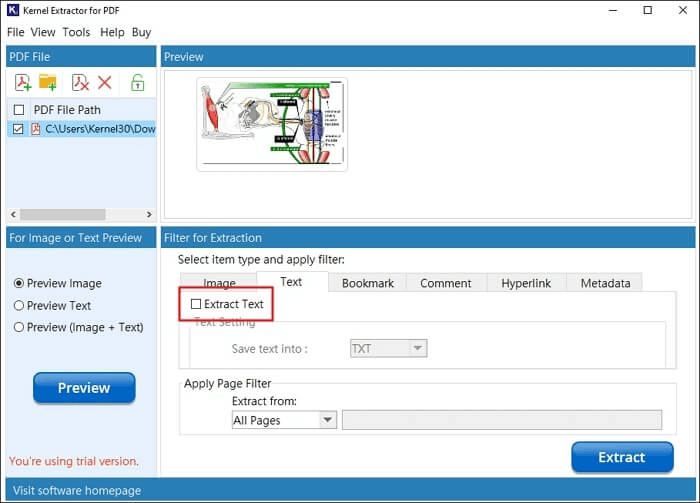Select the Preview Image radio button
This screenshot has width=700, height=503.
(x=19, y=283)
